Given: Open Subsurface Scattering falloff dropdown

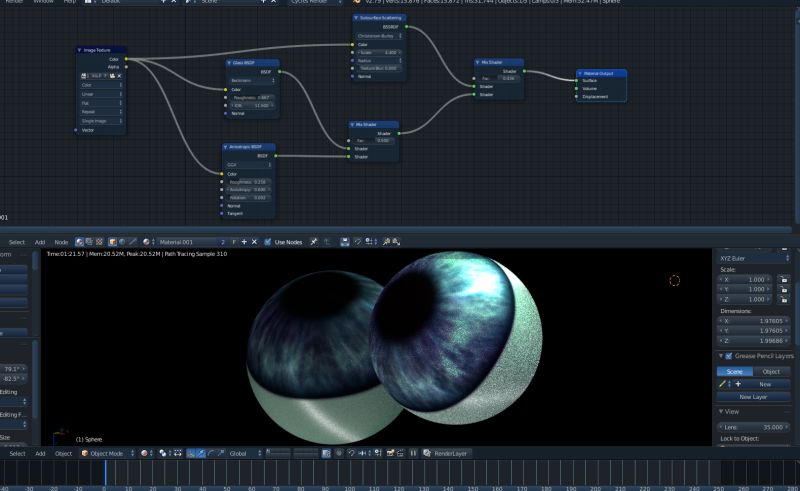Looking at the screenshot, I should 379,36.
